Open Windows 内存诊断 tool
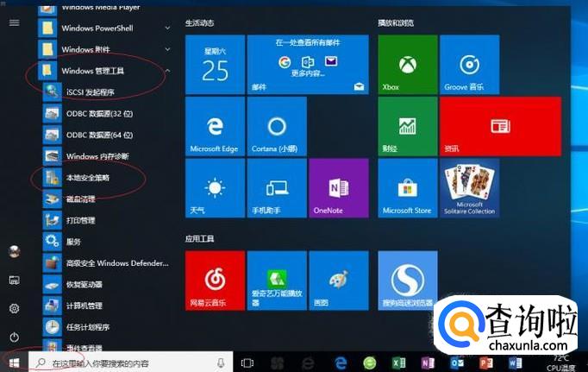Viewport: 588px width, 372px height. click(106, 156)
